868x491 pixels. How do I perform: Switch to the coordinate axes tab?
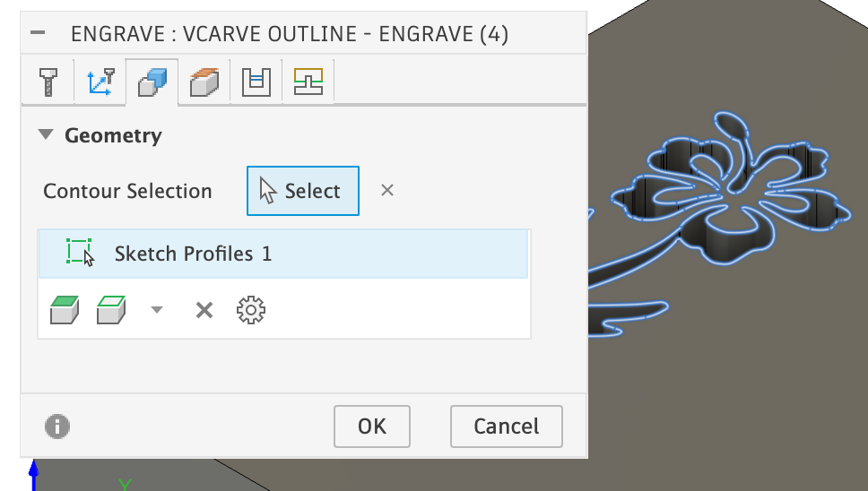pyautogui.click(x=100, y=83)
